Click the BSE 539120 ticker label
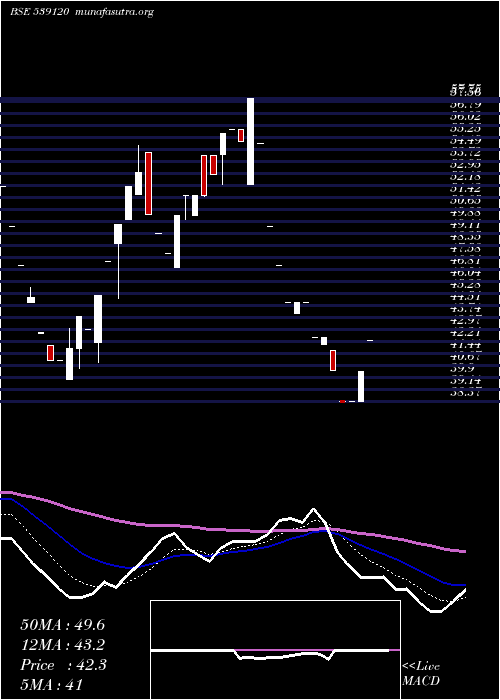The height and width of the screenshot is (700, 500). tap(39, 12)
